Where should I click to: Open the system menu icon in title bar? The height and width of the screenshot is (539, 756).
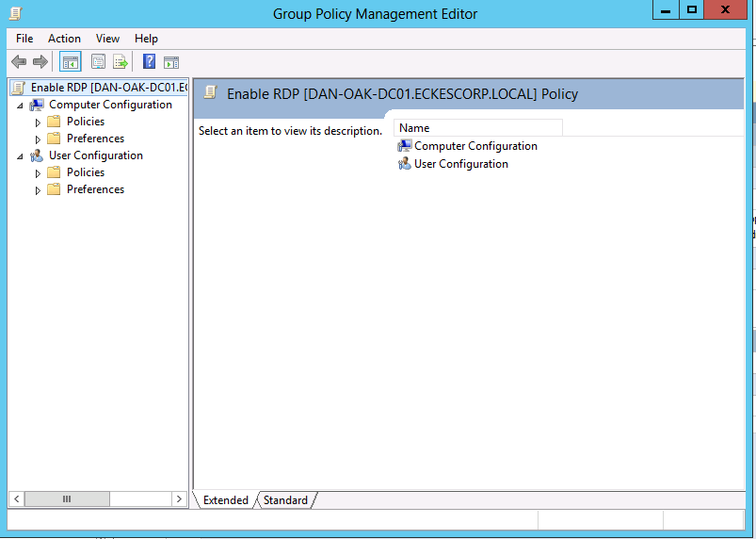[x=15, y=12]
